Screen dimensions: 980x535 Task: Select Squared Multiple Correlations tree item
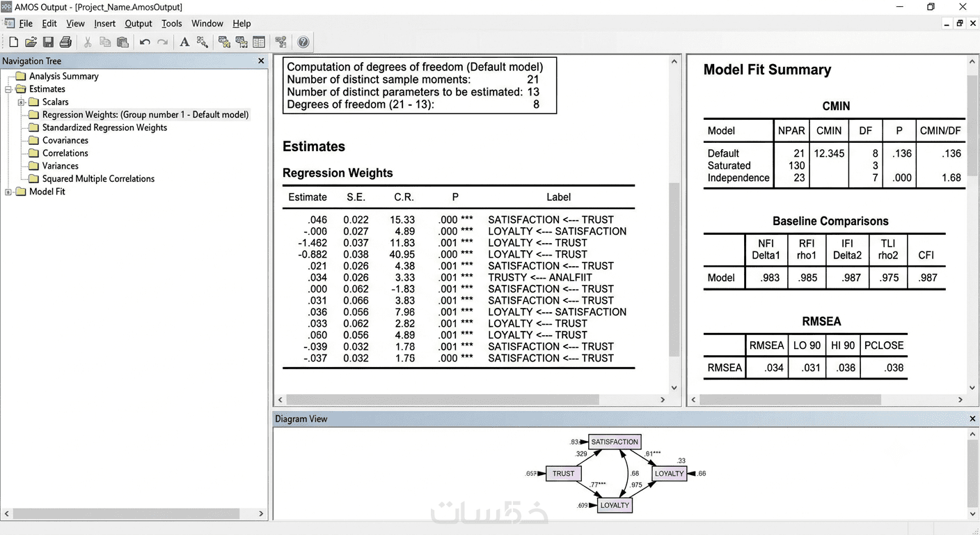click(99, 179)
